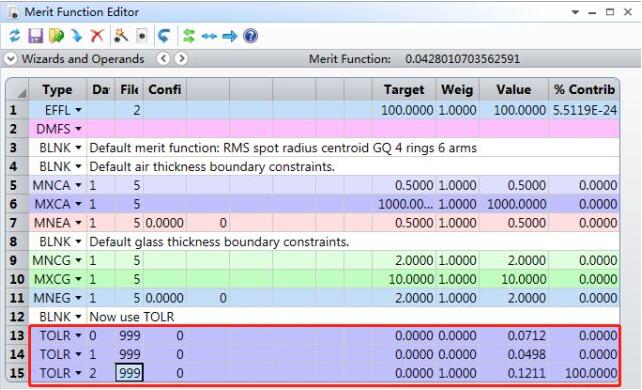Open the optimization wizard wand icon
Image resolution: width=642 pixels, height=390 pixels.
coord(120,36)
